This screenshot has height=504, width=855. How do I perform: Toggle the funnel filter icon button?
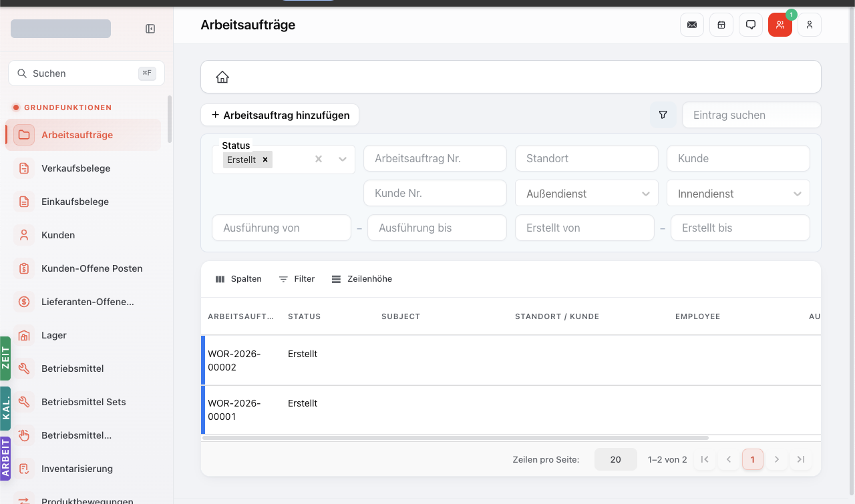(x=663, y=115)
